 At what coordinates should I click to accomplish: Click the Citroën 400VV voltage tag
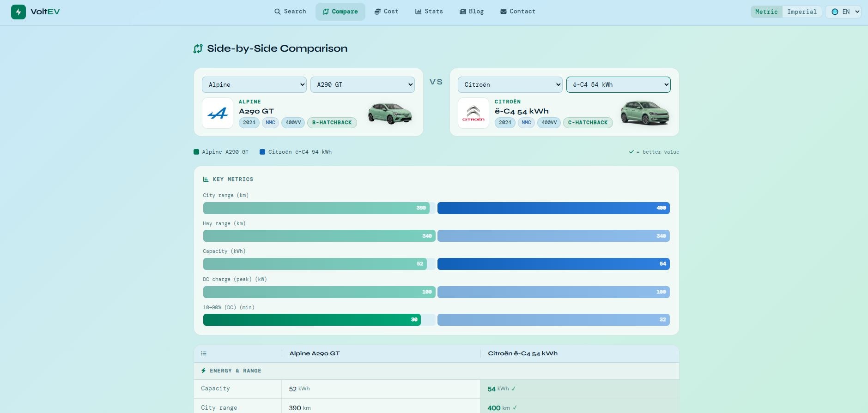tap(549, 123)
